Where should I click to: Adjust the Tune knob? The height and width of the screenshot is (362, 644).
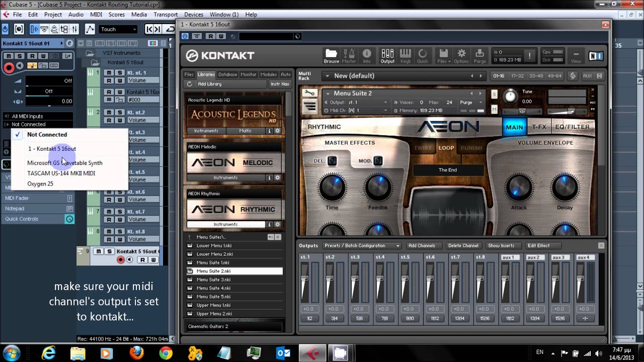tap(510, 96)
